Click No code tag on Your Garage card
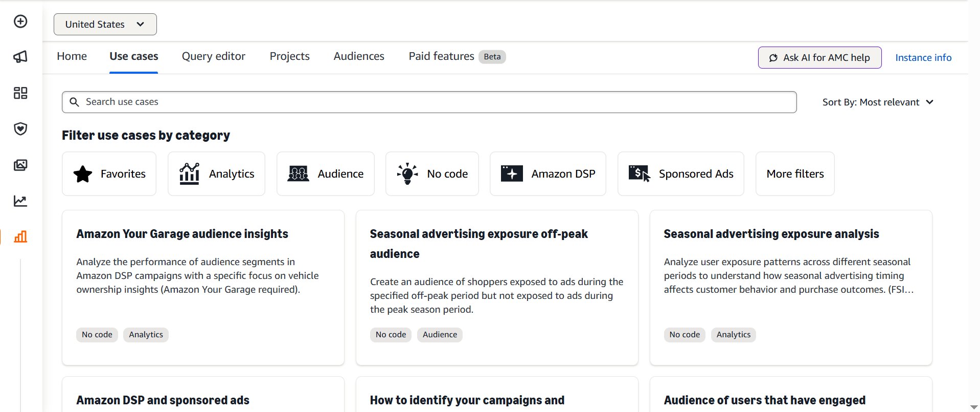980x412 pixels. pyautogui.click(x=97, y=335)
